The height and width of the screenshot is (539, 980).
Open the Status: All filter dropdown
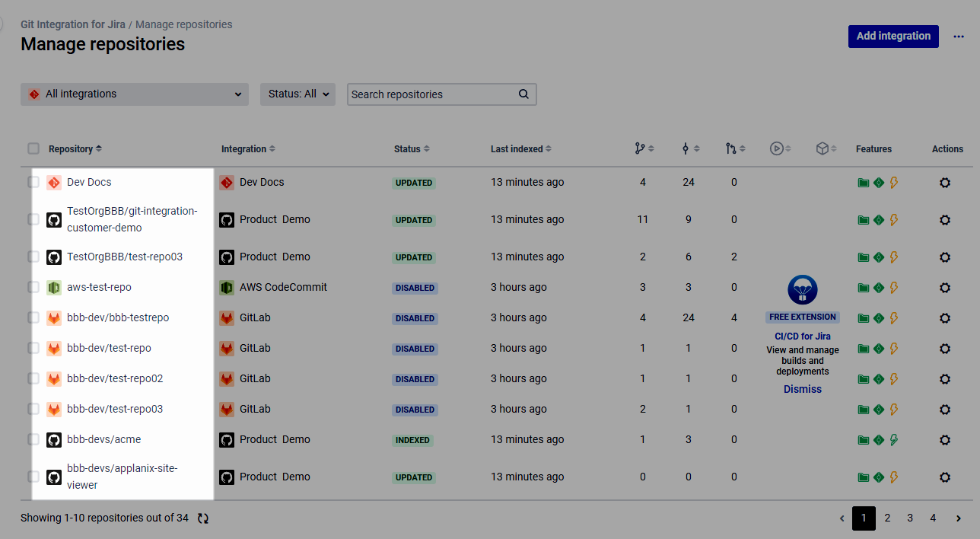click(297, 94)
